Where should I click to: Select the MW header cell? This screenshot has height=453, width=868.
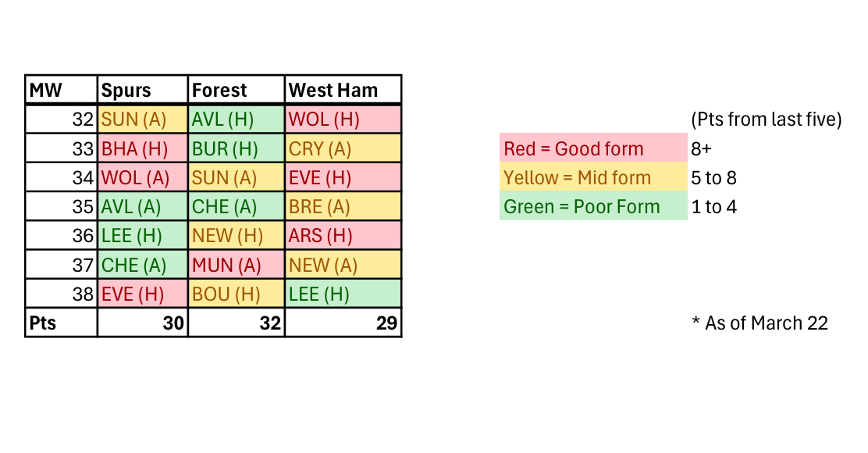pyautogui.click(x=62, y=91)
